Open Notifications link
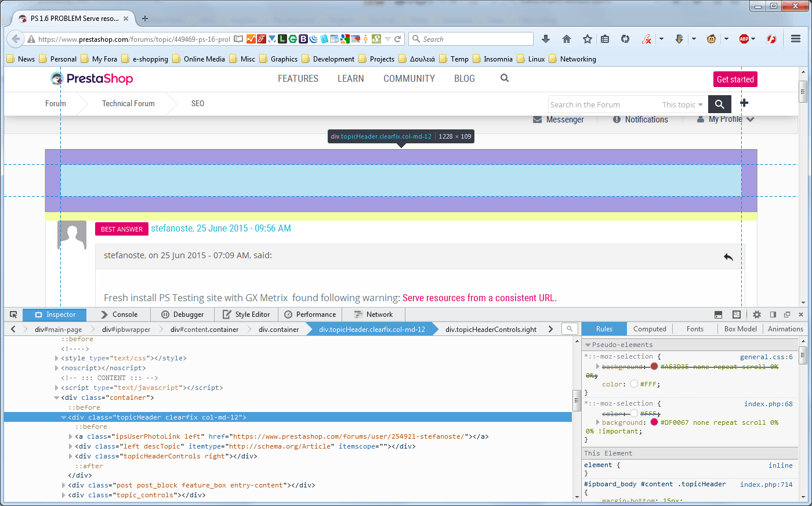This screenshot has height=506, width=812. [640, 120]
